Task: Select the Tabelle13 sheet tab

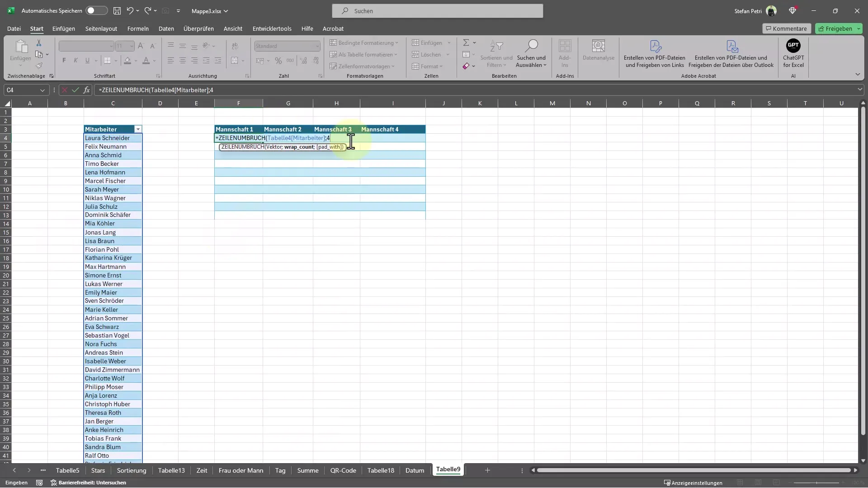Action: pyautogui.click(x=171, y=469)
